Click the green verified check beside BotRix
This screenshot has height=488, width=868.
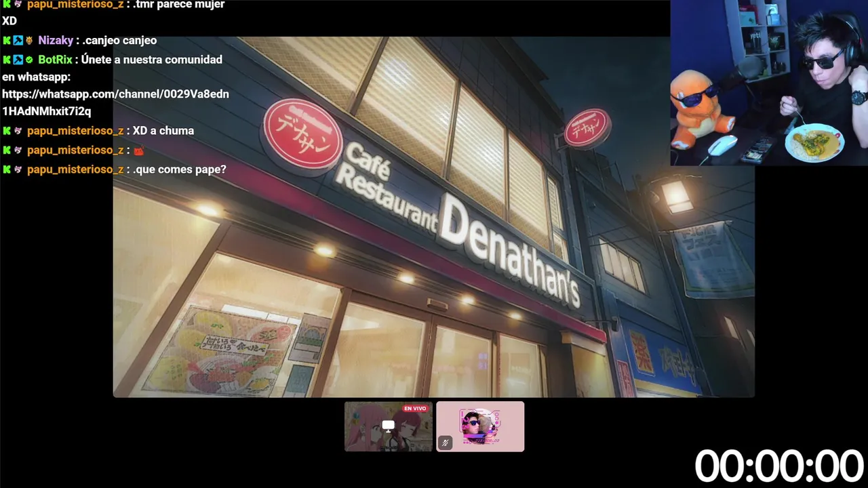click(29, 60)
